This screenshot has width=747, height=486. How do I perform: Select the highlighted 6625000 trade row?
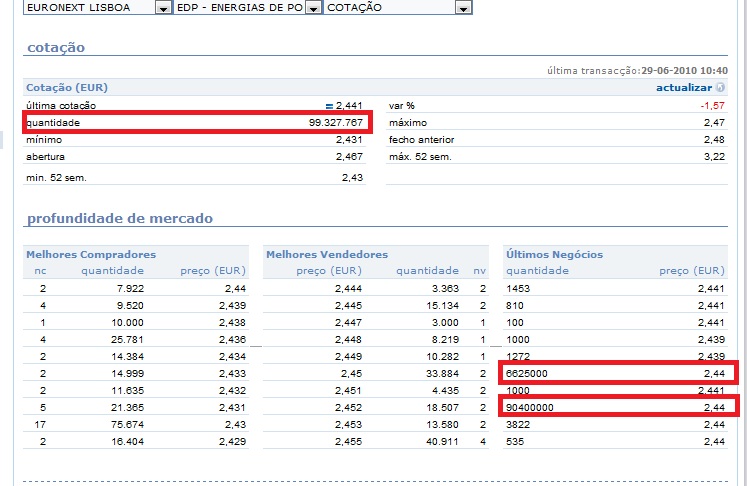[618, 372]
